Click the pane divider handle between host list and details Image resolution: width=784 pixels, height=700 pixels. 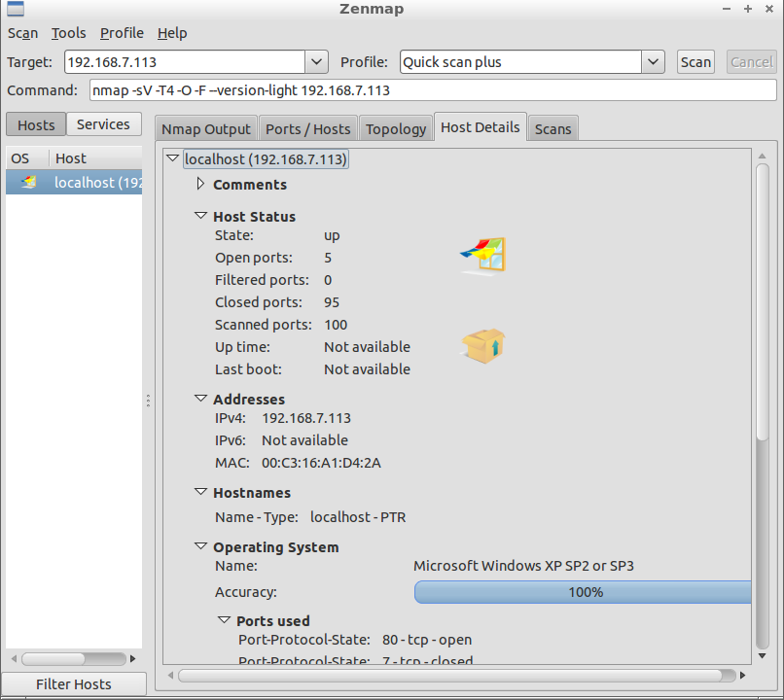click(149, 401)
